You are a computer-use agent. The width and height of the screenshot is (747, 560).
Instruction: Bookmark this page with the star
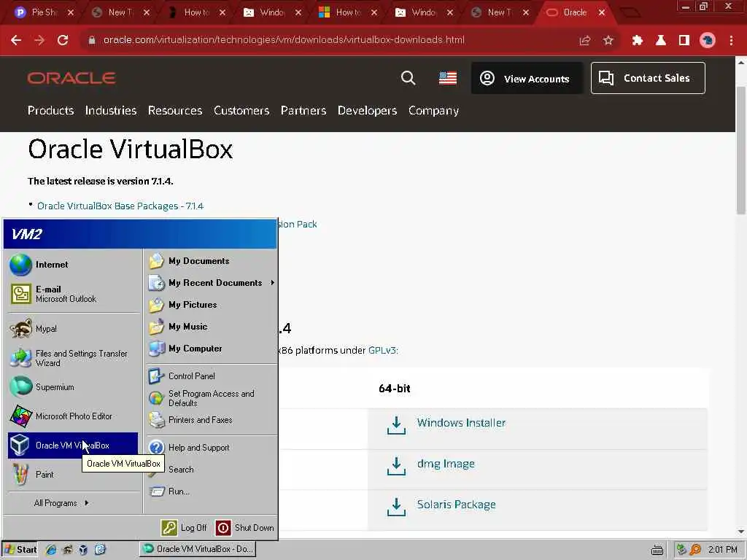click(608, 41)
